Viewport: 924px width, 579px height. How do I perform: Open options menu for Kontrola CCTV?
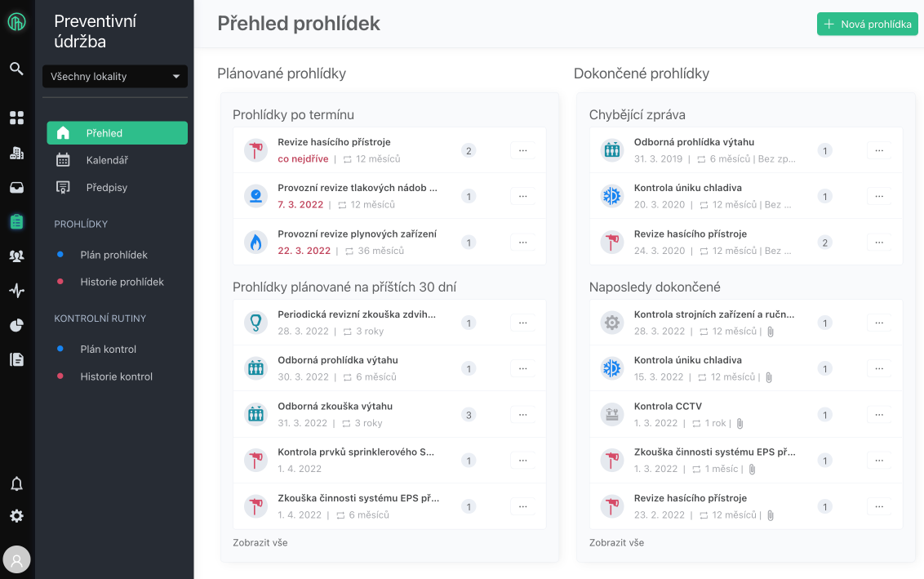click(x=879, y=414)
